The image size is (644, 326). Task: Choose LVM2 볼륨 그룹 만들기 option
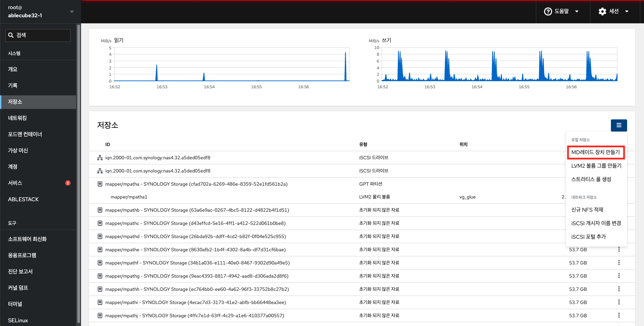click(596, 166)
